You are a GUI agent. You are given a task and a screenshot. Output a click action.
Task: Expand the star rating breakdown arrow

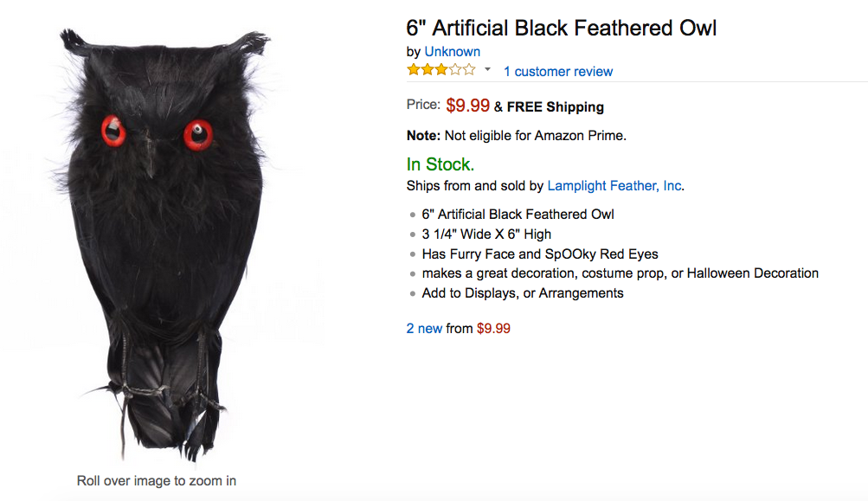tap(487, 70)
